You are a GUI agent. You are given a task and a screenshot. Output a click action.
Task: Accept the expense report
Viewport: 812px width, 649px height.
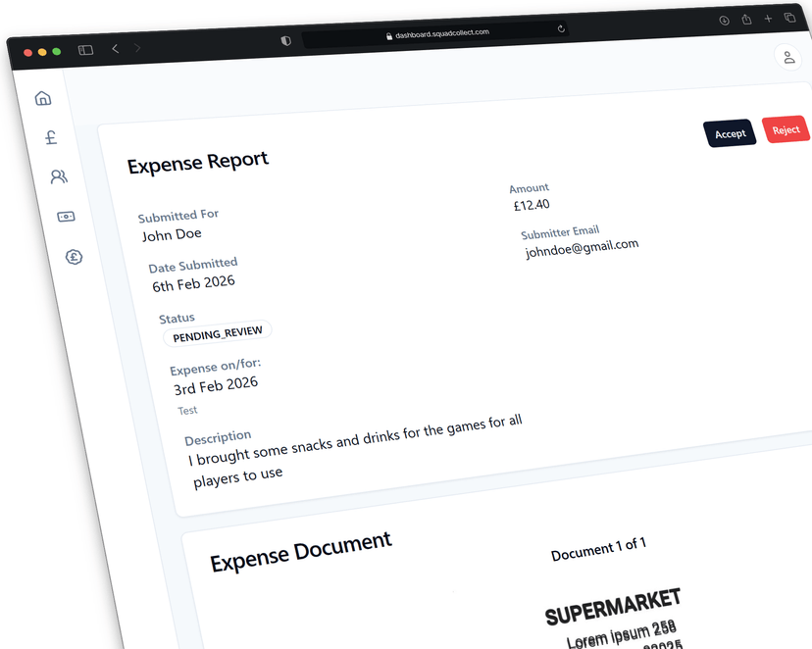[x=730, y=133]
